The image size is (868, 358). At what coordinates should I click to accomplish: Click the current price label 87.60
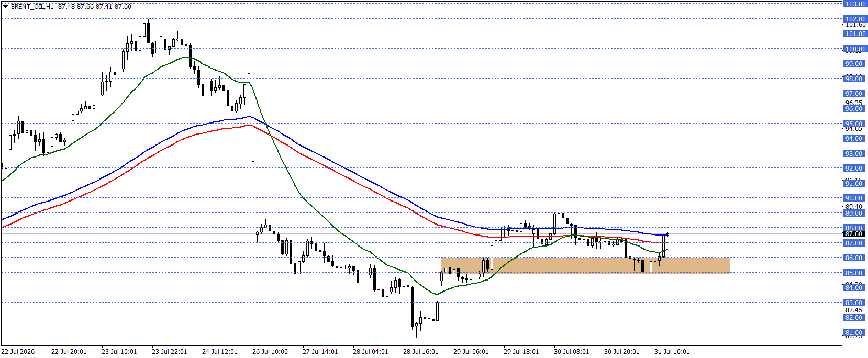(854, 234)
